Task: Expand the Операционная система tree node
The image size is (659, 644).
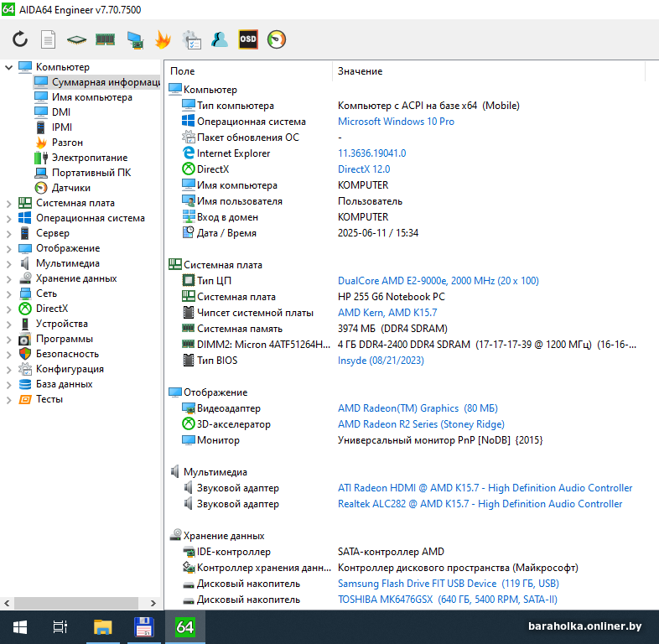Action: coord(8,218)
